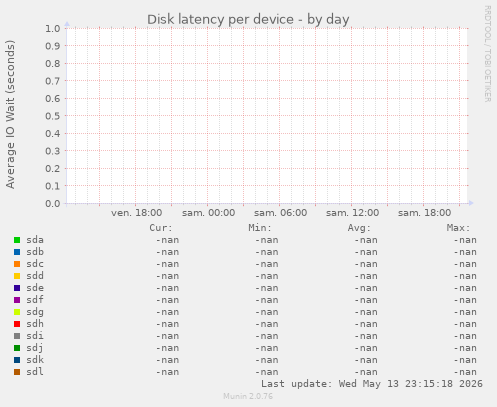Click the 'Max:' column header
This screenshot has height=407, width=497.
tap(458, 228)
